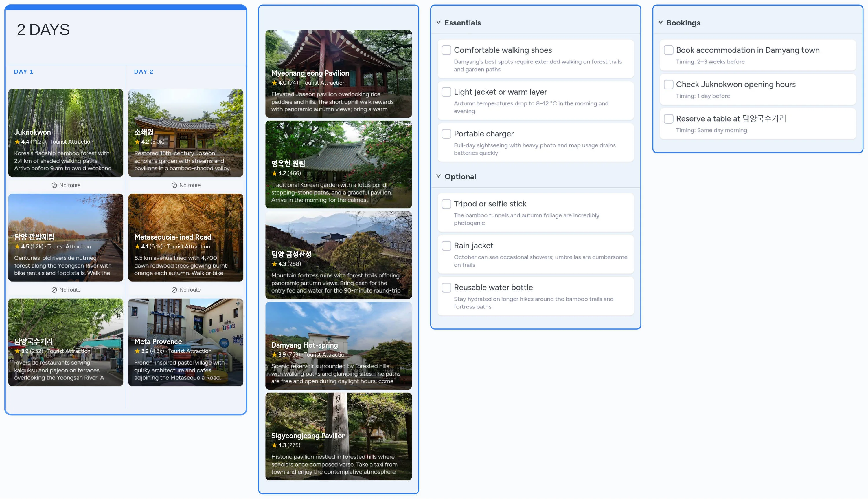Image resolution: width=868 pixels, height=499 pixels.
Task: Click No route icon below Metasequoia-lined Road
Action: [174, 290]
